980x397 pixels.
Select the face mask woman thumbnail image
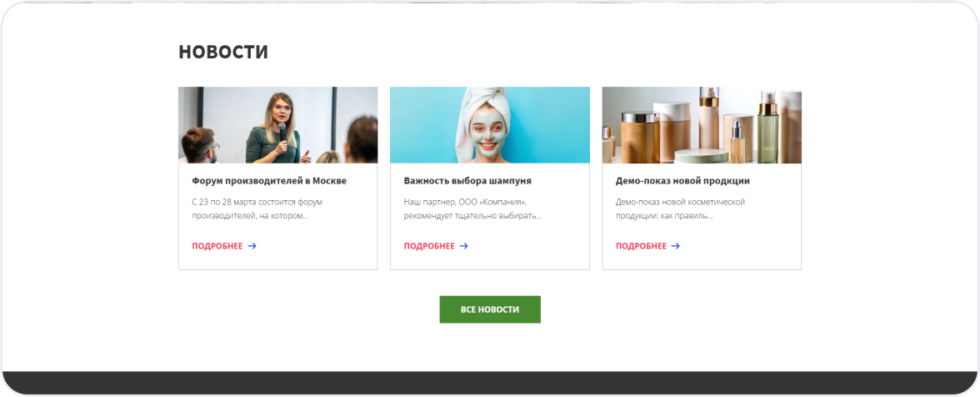(489, 125)
